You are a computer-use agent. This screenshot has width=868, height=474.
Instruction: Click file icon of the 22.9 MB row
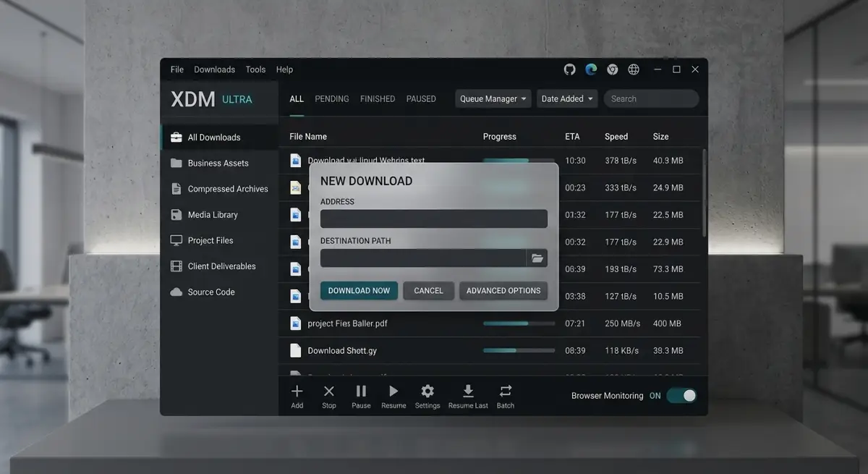click(295, 242)
